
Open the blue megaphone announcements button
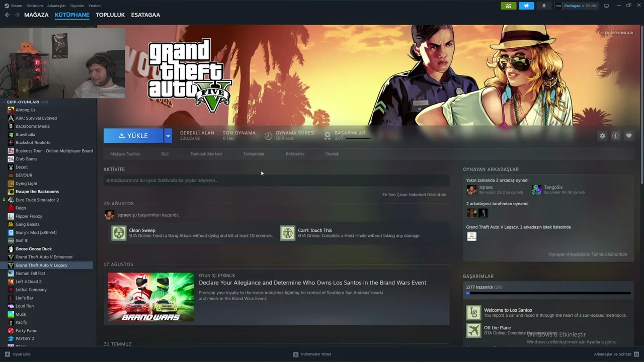[526, 6]
